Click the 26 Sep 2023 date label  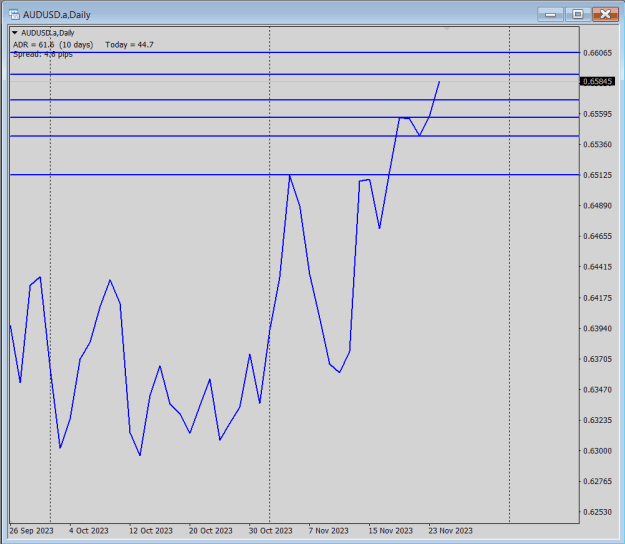pyautogui.click(x=31, y=531)
